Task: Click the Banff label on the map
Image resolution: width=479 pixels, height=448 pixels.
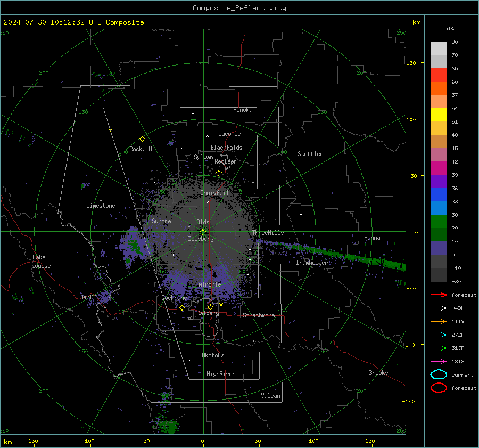Action: (x=88, y=297)
